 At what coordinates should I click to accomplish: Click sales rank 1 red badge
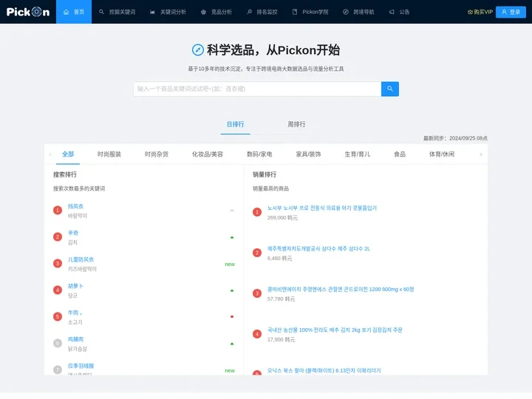257,212
